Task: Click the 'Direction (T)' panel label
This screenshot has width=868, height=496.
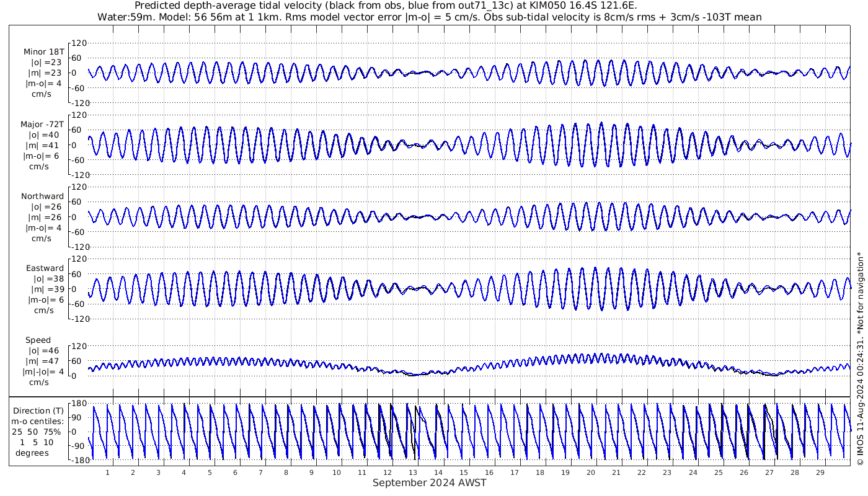Action: (38, 410)
